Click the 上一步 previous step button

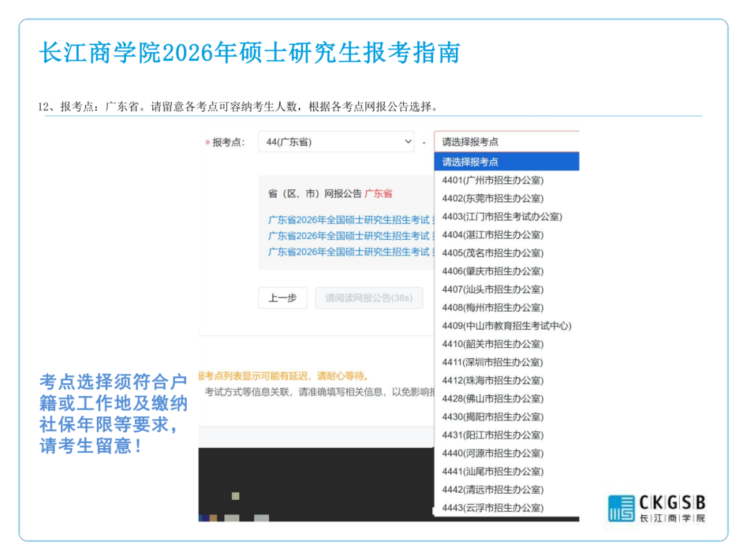click(x=282, y=298)
